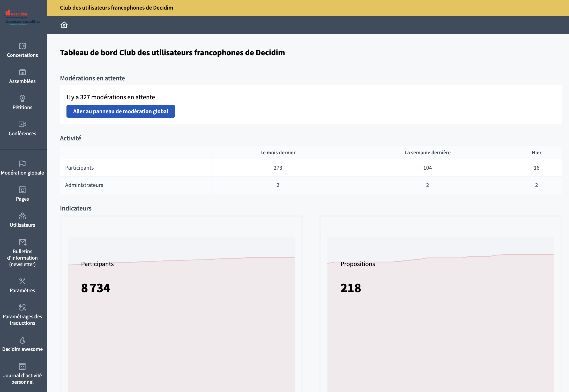This screenshot has width=569, height=392.
Task: Open the Utilisateurs people icon
Action: 23,216
